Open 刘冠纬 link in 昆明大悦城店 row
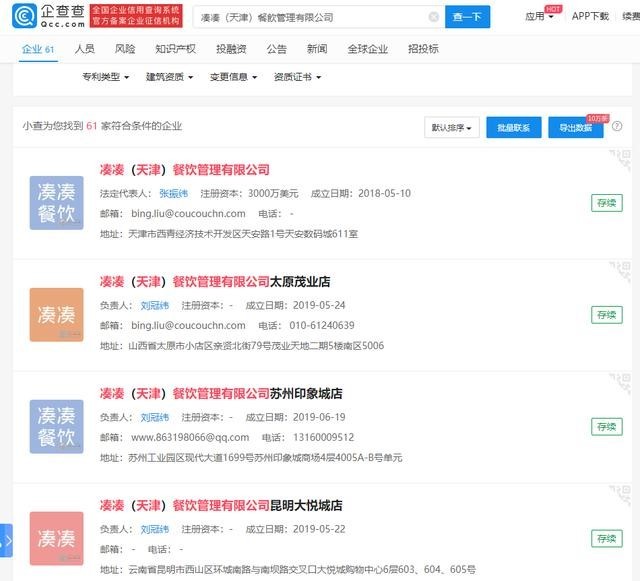Screen dimensions: 640x581 coord(155,529)
